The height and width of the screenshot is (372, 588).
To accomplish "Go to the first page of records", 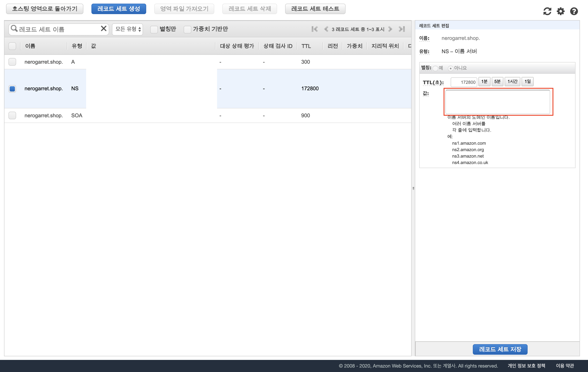I will [315, 29].
